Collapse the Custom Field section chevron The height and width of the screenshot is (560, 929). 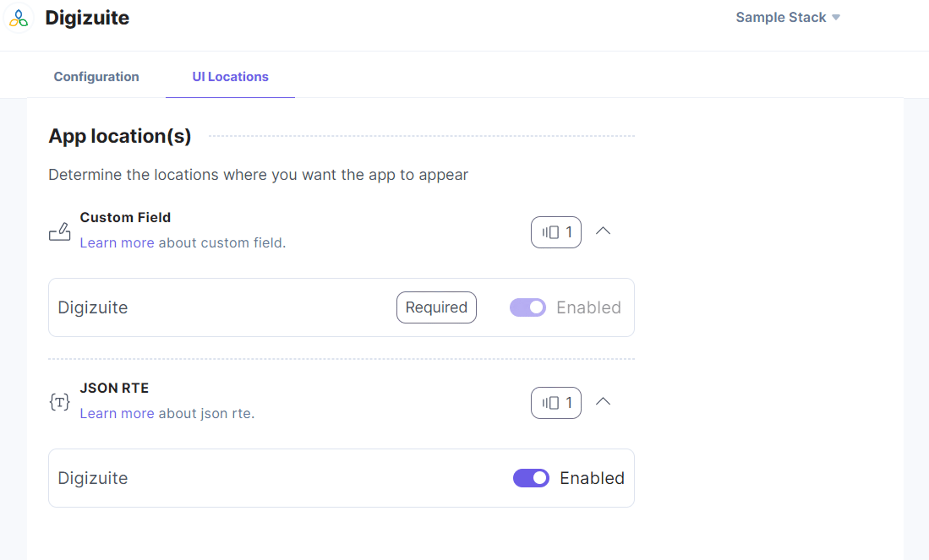coord(603,231)
